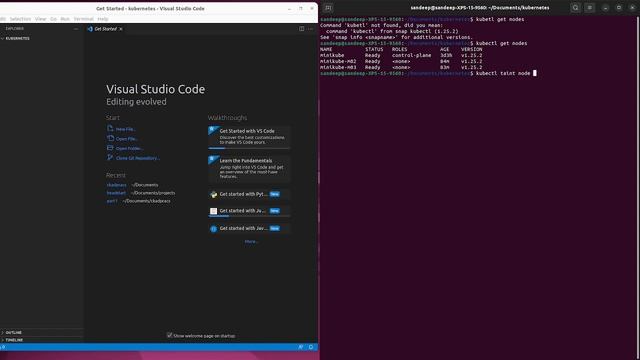Click the Open Folder... link
Image resolution: width=640 pixels, height=360 pixels.
tap(129, 149)
